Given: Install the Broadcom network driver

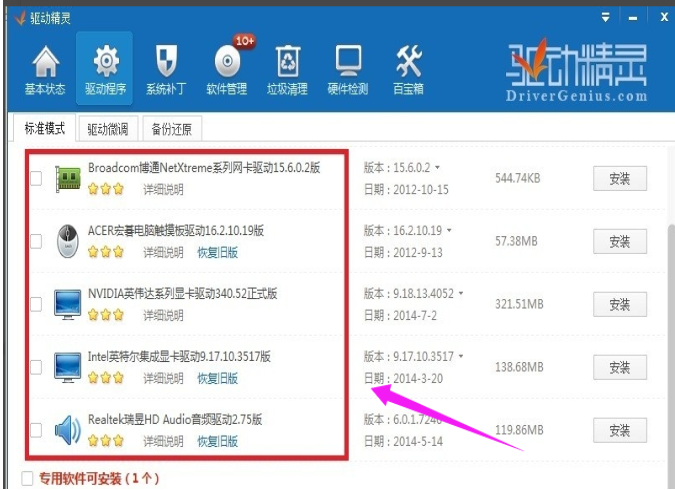Looking at the screenshot, I should coord(619,178).
